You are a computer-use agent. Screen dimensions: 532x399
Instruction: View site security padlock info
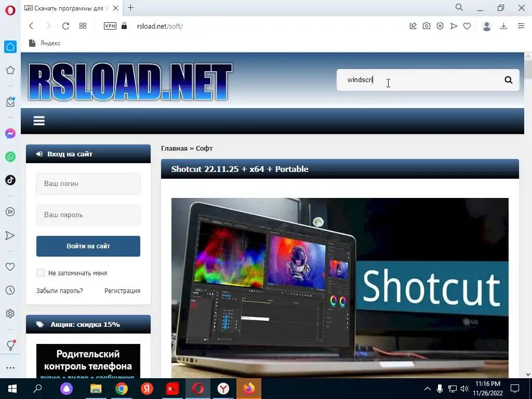click(124, 26)
